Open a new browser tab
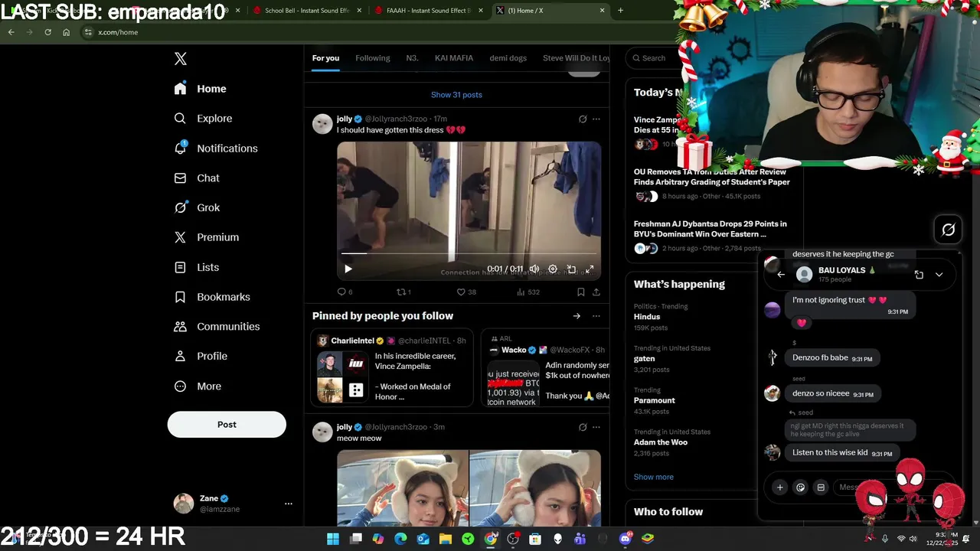The height and width of the screenshot is (551, 980). click(620, 11)
